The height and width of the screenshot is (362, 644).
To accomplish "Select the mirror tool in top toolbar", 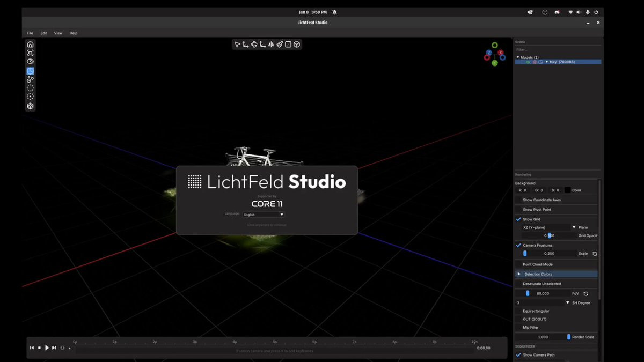I will 271,45.
